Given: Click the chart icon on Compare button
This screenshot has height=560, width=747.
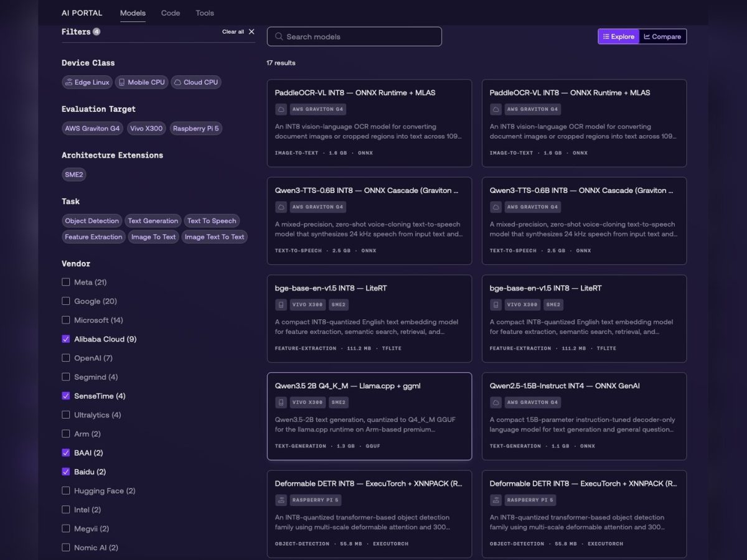Looking at the screenshot, I should (647, 37).
